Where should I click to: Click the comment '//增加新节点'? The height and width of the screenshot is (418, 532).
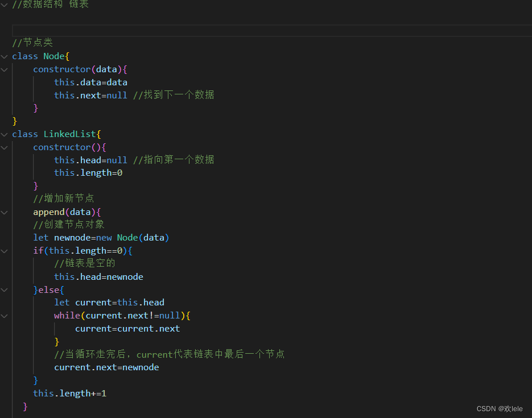click(x=64, y=198)
